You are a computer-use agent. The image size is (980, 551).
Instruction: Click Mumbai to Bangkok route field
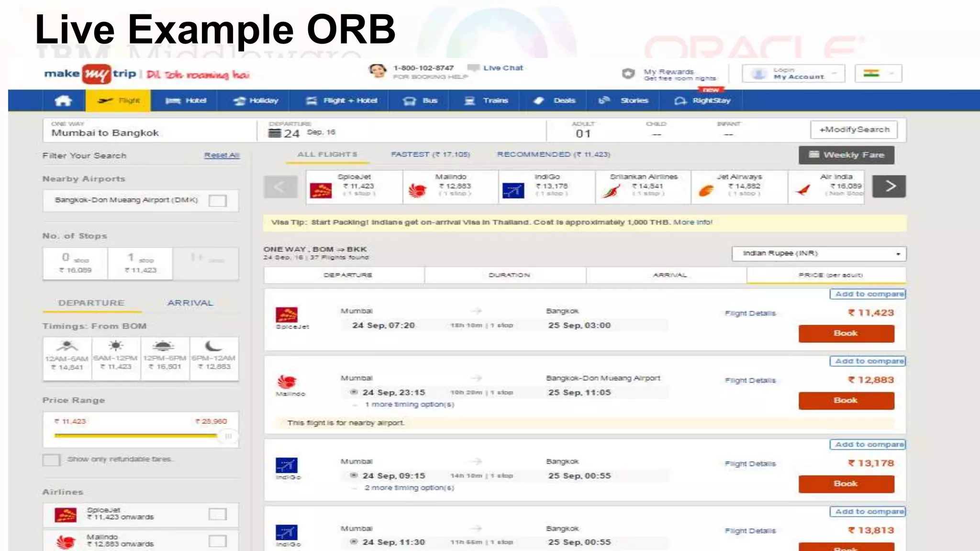[150, 131]
